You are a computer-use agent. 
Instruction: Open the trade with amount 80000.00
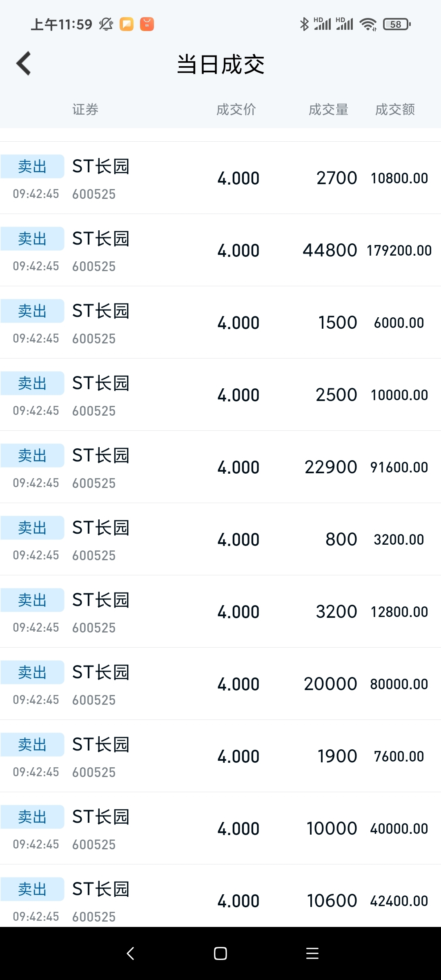(x=220, y=684)
